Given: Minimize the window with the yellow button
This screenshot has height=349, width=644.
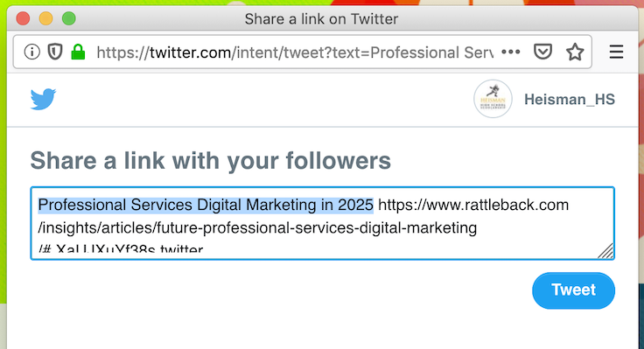Looking at the screenshot, I should tap(46, 19).
